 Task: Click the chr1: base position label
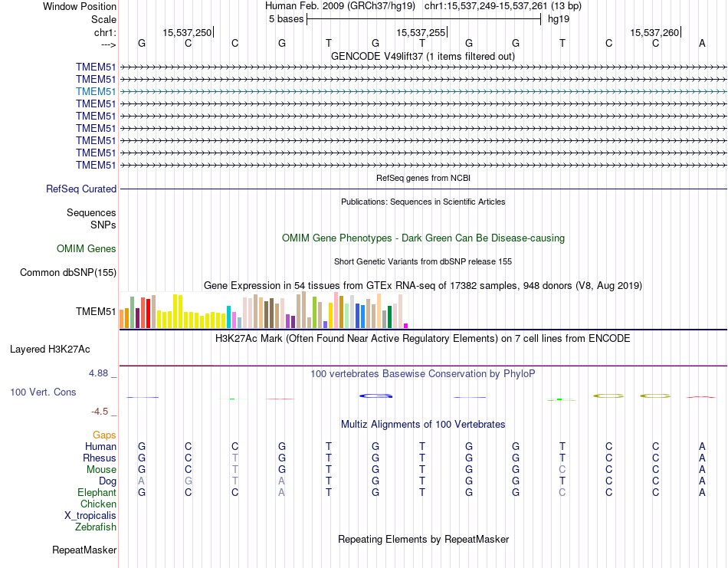(105, 32)
